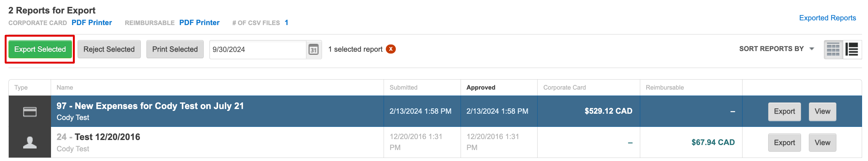
Task: View report 24 Test 12/20/2016
Action: (x=822, y=143)
